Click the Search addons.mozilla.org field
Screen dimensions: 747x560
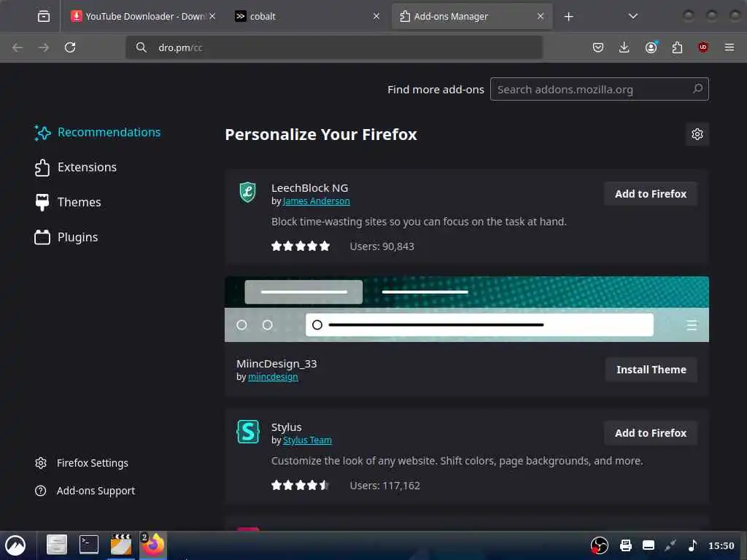point(600,90)
